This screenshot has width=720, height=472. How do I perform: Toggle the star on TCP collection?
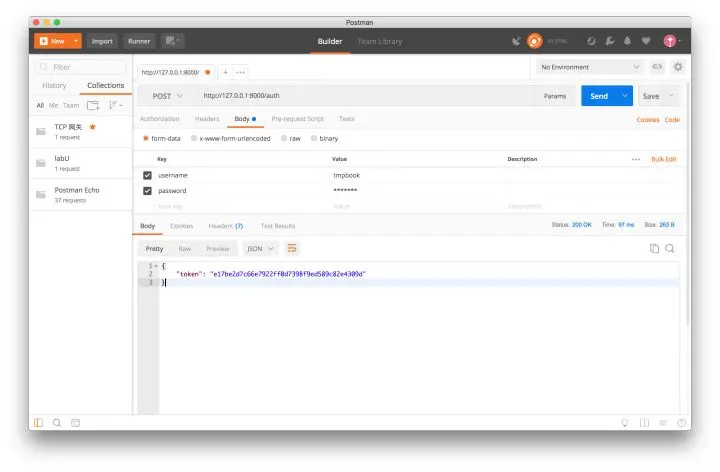(92, 127)
